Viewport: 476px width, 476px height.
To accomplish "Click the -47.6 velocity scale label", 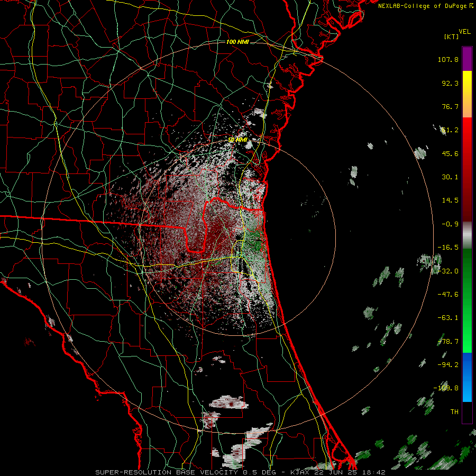I will point(448,295).
